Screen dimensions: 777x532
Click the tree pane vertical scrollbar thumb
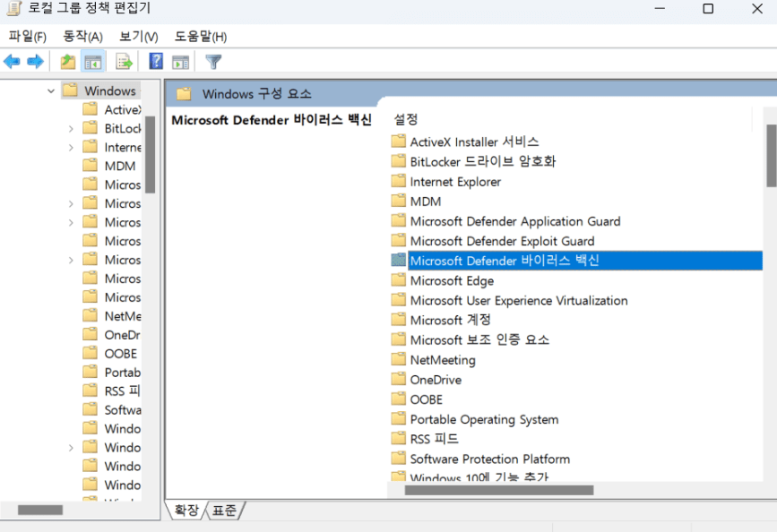coord(151,155)
